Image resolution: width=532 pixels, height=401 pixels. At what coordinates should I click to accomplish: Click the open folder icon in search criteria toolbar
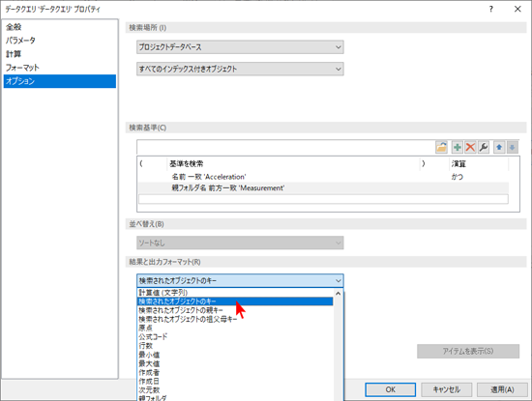click(x=441, y=147)
